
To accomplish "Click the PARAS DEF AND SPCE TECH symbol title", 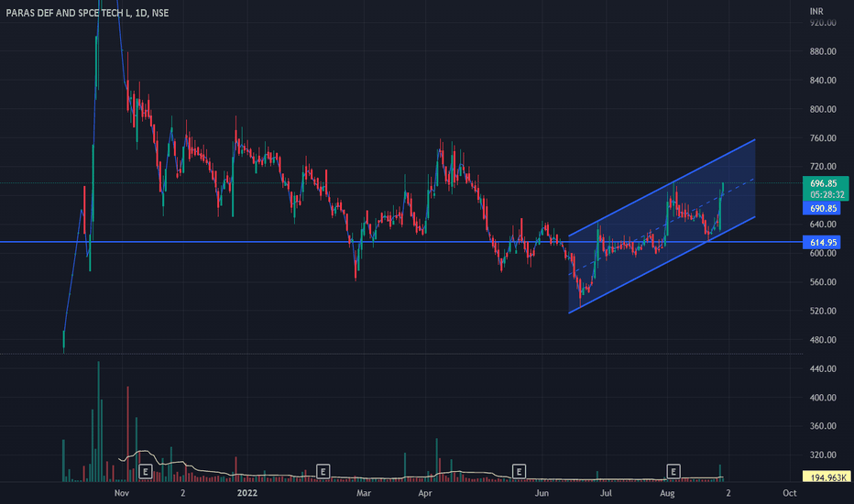I will 87,13.
